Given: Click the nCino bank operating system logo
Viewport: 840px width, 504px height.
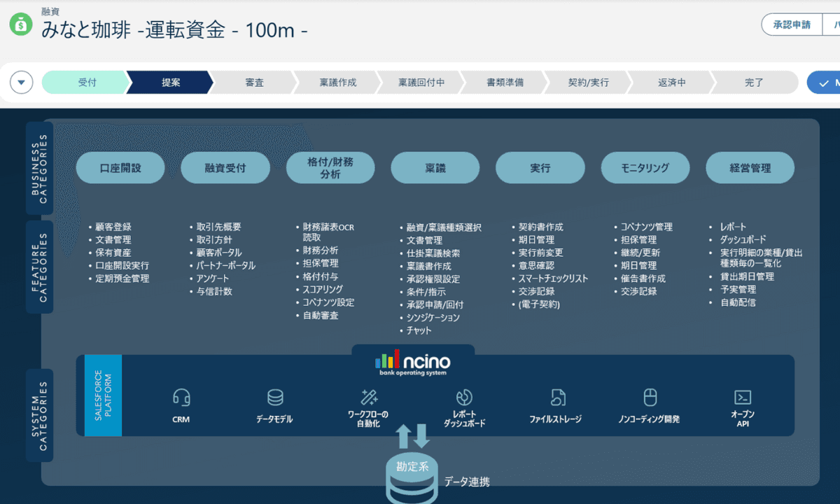Looking at the screenshot, I should pos(413,363).
